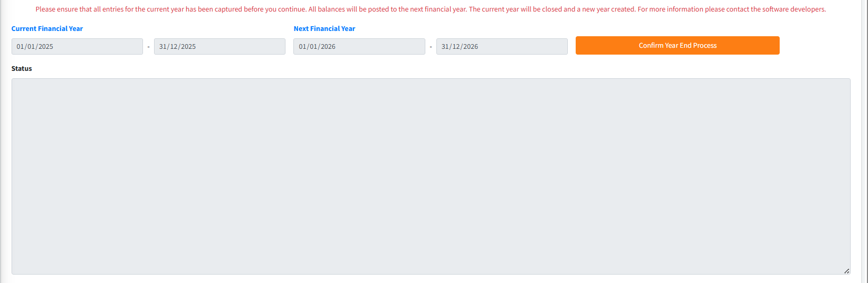Click the warning's opening words 'Please ensure'

(x=56, y=9)
